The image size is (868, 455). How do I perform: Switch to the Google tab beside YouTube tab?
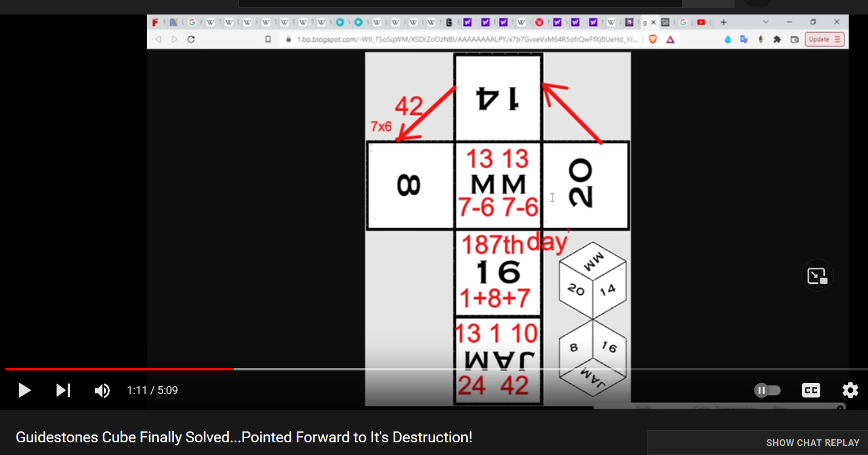pos(684,22)
